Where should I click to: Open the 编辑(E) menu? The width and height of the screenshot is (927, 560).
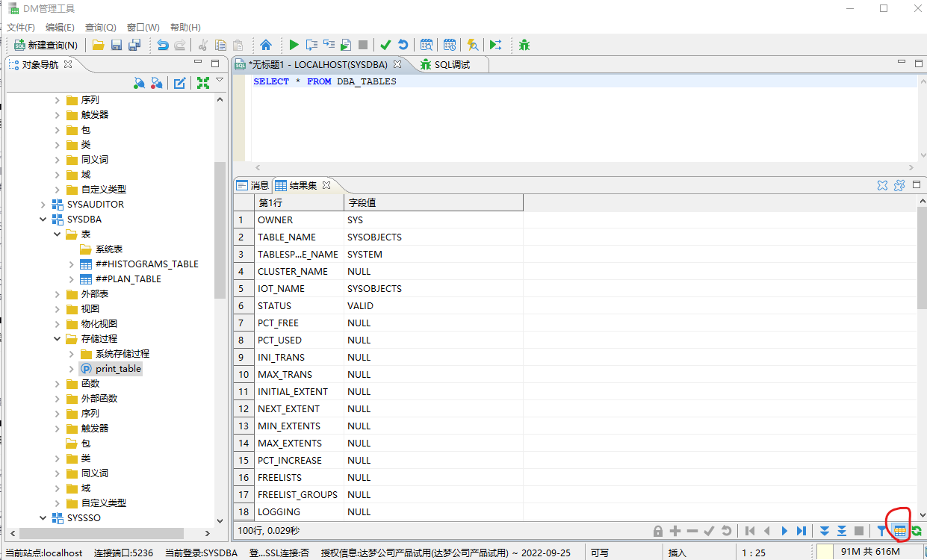pos(60,28)
